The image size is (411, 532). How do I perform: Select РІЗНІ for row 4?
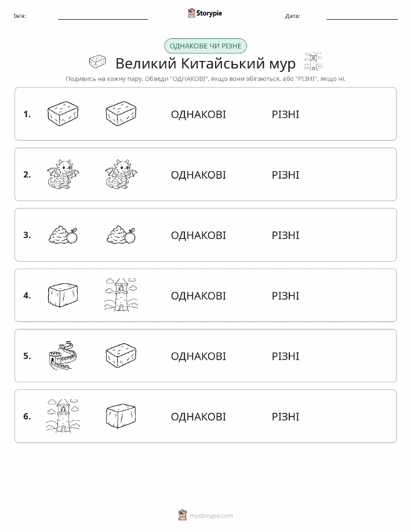[x=286, y=296]
